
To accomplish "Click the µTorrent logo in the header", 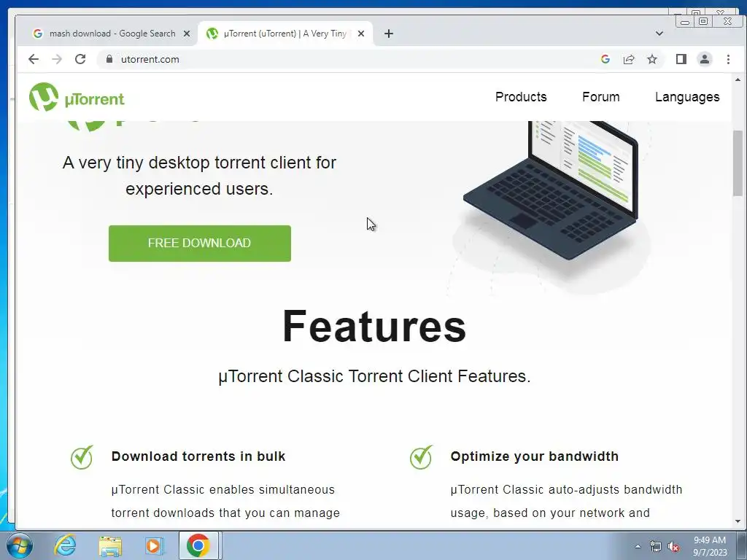I will click(x=76, y=97).
